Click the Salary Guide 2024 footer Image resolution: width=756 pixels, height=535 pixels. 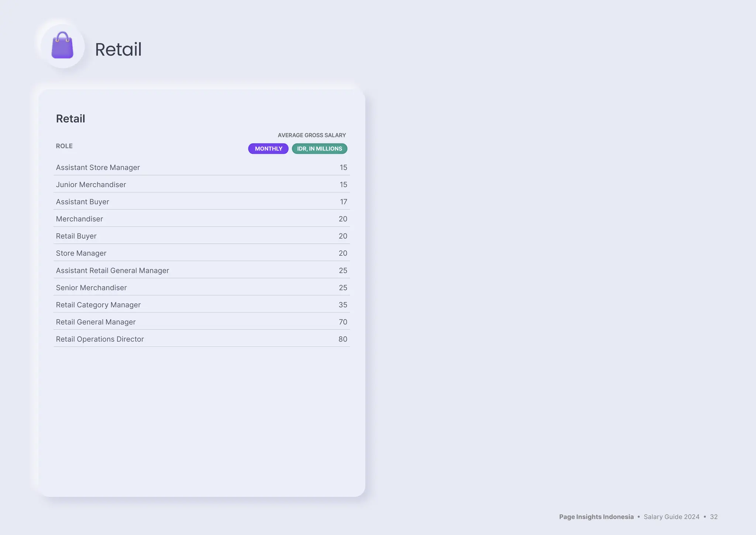(671, 517)
